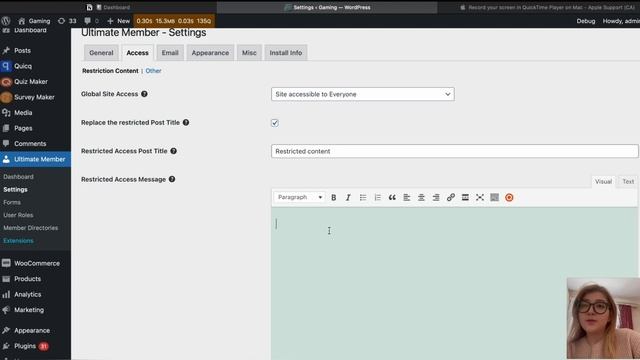
Task: Toggle italic formatting in editor toolbar
Action: 348,198
